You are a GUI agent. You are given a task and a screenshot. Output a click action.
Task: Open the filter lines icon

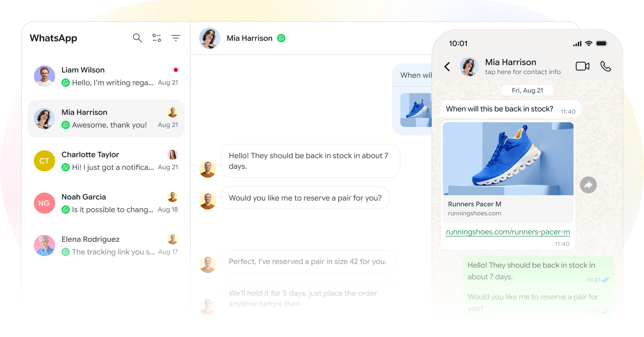[176, 38]
